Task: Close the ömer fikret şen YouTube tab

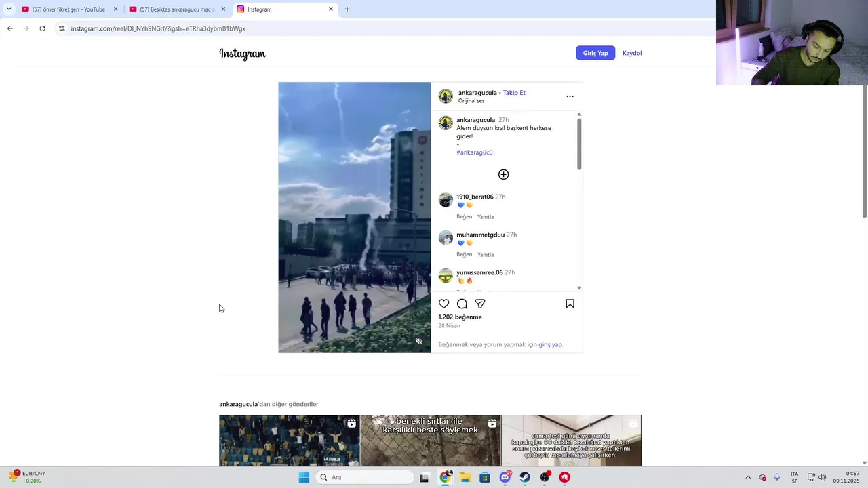Action: click(x=115, y=9)
